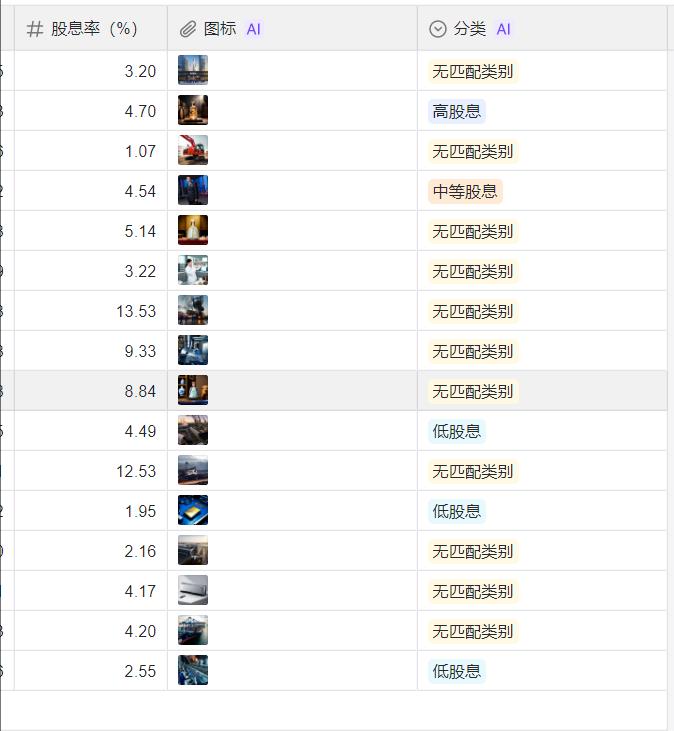Open the red excavator thumbnail in 1.07 row
Viewport: 674px width, 731px height.
193,150
